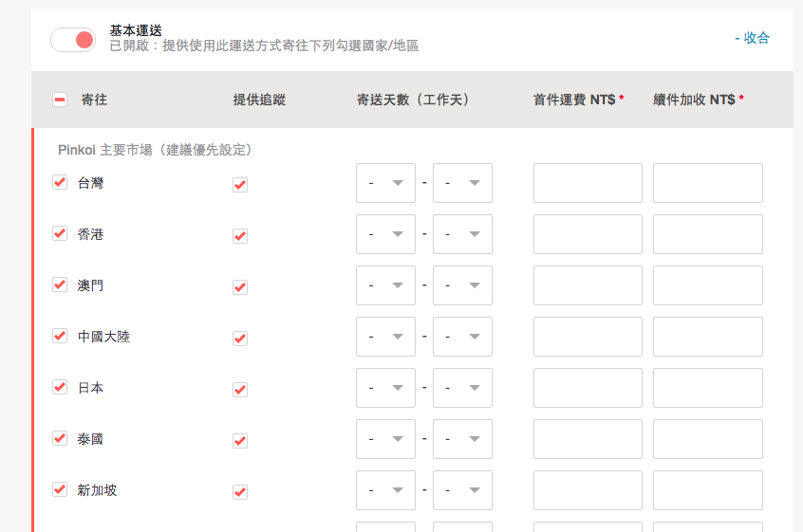This screenshot has height=532, width=803.
Task: Click 首件運費 input field for 中國大陸
Action: [x=588, y=337]
